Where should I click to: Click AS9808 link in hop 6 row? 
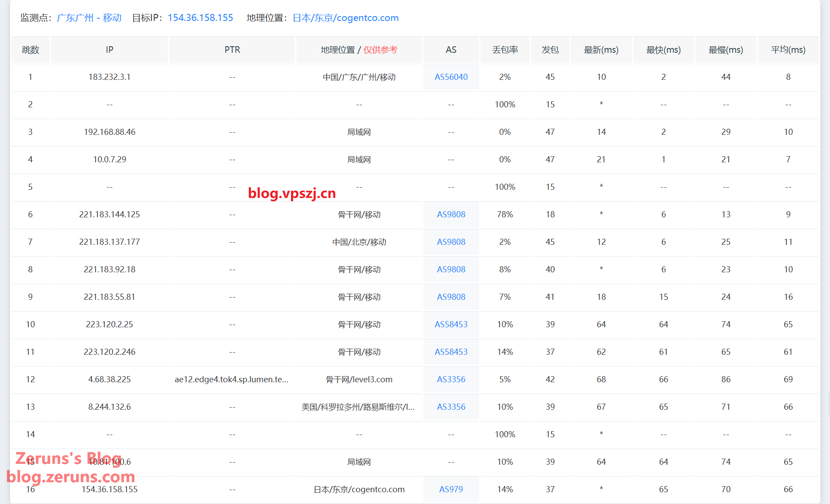click(451, 215)
